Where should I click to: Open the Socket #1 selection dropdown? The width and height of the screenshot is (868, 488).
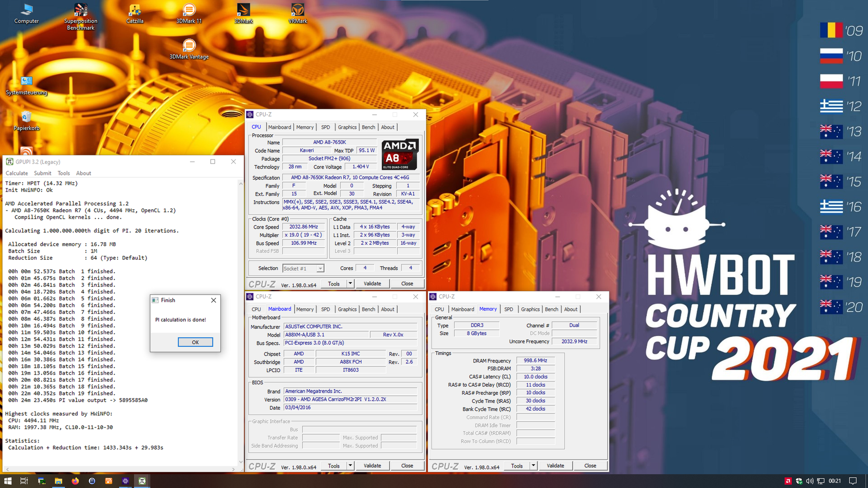pos(303,268)
